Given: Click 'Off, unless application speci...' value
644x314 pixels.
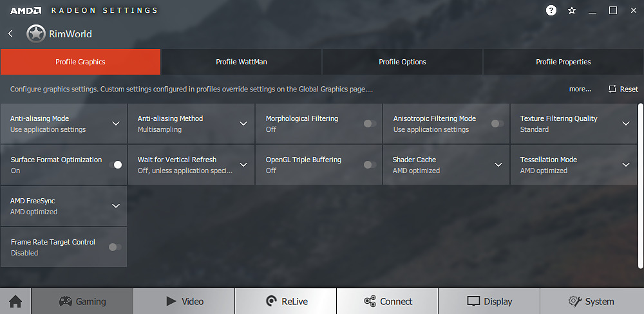Looking at the screenshot, I should point(185,171).
